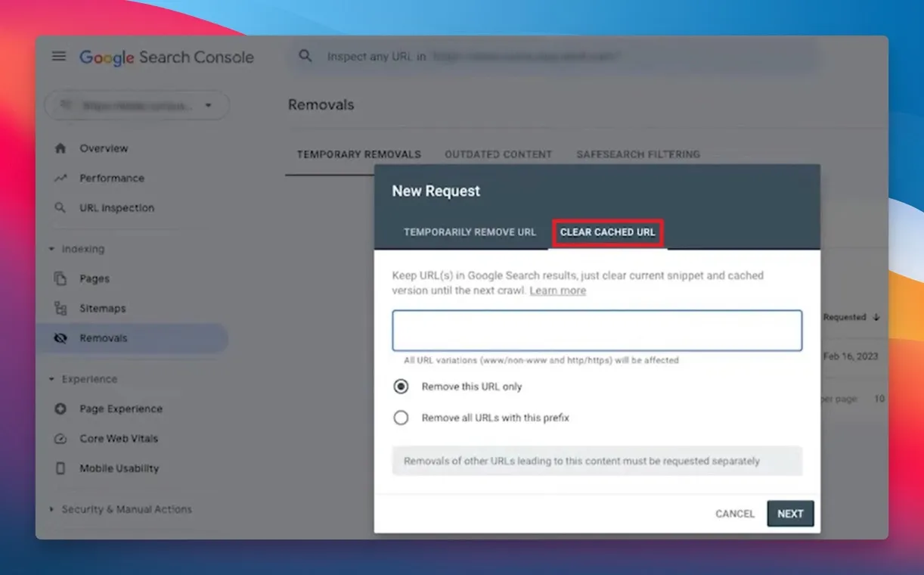Image resolution: width=924 pixels, height=575 pixels.
Task: Open the Temporary Removals tab
Action: tap(358, 154)
